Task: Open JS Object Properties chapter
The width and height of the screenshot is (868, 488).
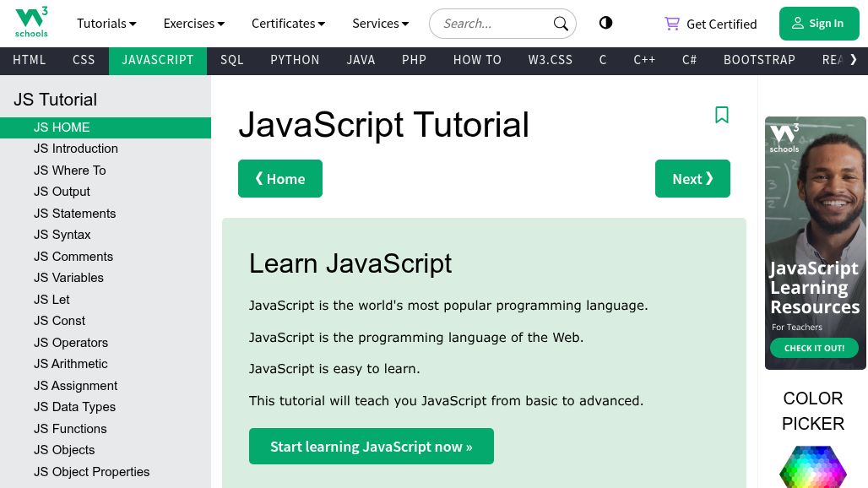Action: click(106, 472)
